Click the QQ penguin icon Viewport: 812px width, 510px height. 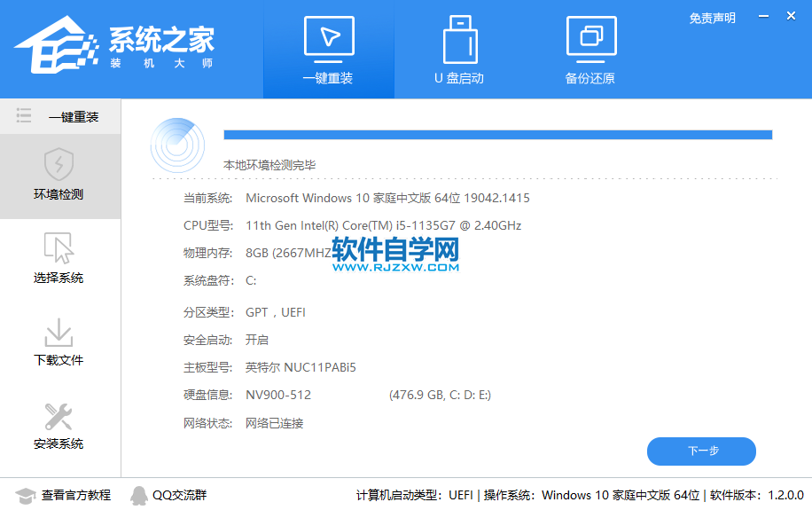pos(138,496)
